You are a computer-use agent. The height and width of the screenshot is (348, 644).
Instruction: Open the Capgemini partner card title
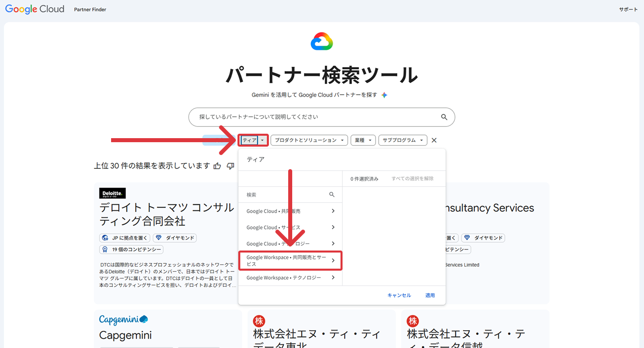pos(126,335)
